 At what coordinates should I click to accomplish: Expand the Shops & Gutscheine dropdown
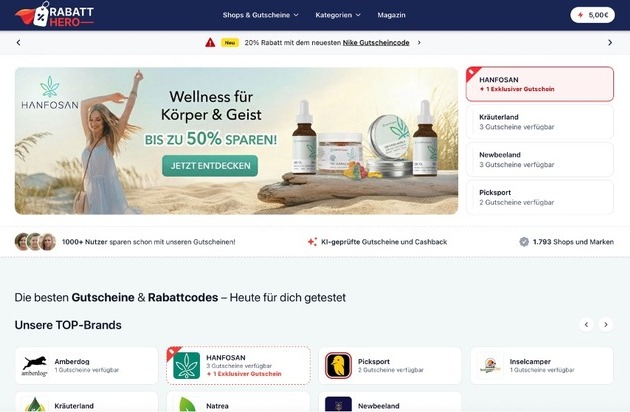[x=260, y=15]
